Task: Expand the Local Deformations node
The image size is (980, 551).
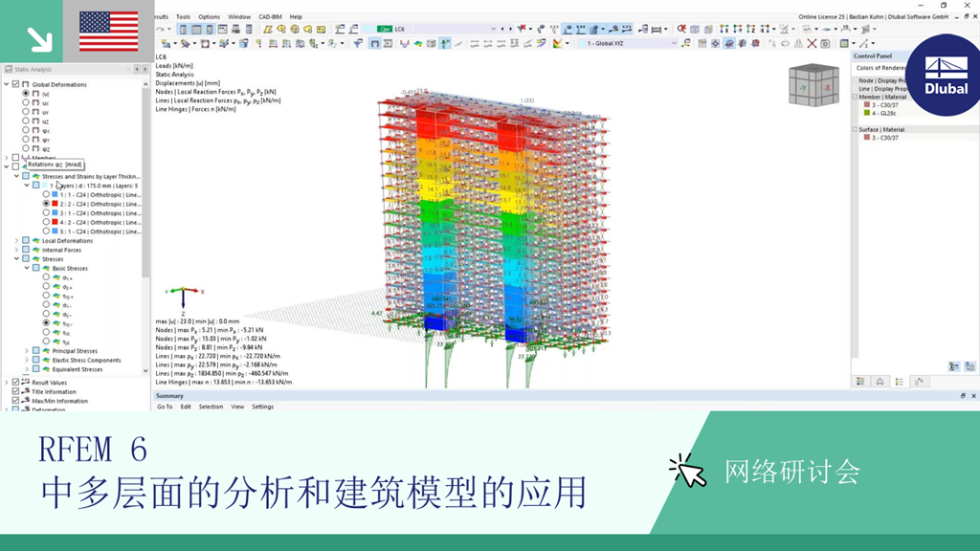Action: (17, 240)
